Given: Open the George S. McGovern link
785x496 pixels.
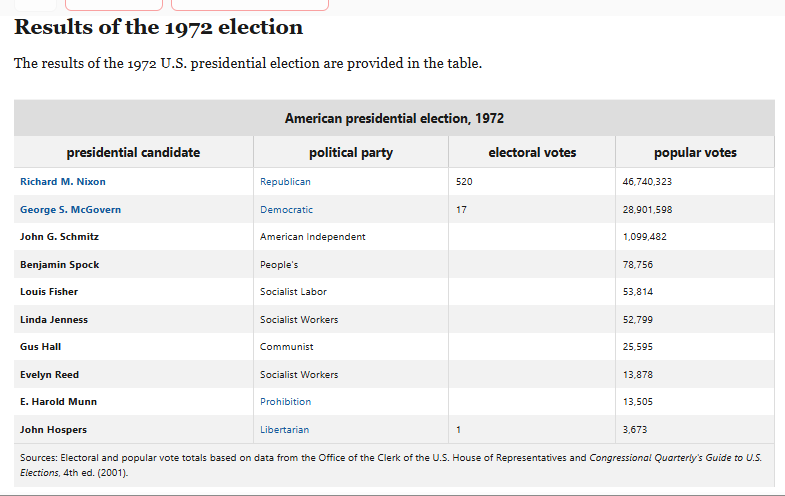Looking at the screenshot, I should tap(70, 210).
